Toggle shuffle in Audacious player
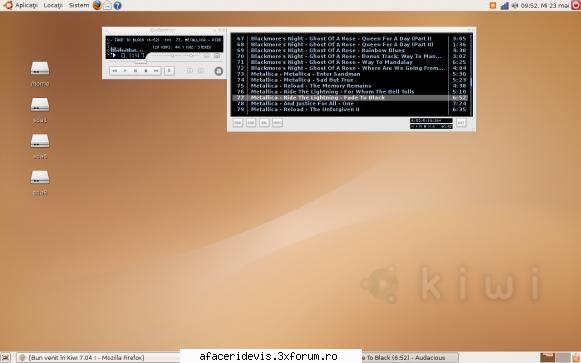 [x=189, y=70]
